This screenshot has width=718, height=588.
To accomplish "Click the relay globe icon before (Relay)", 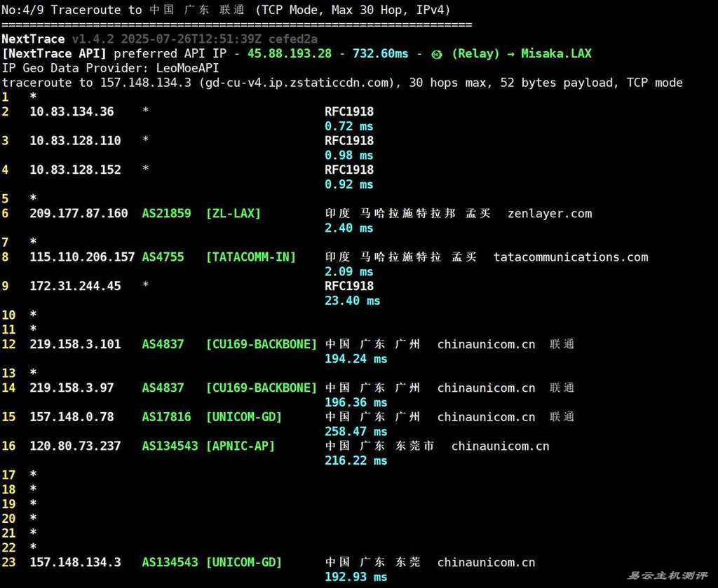I will pyautogui.click(x=437, y=55).
